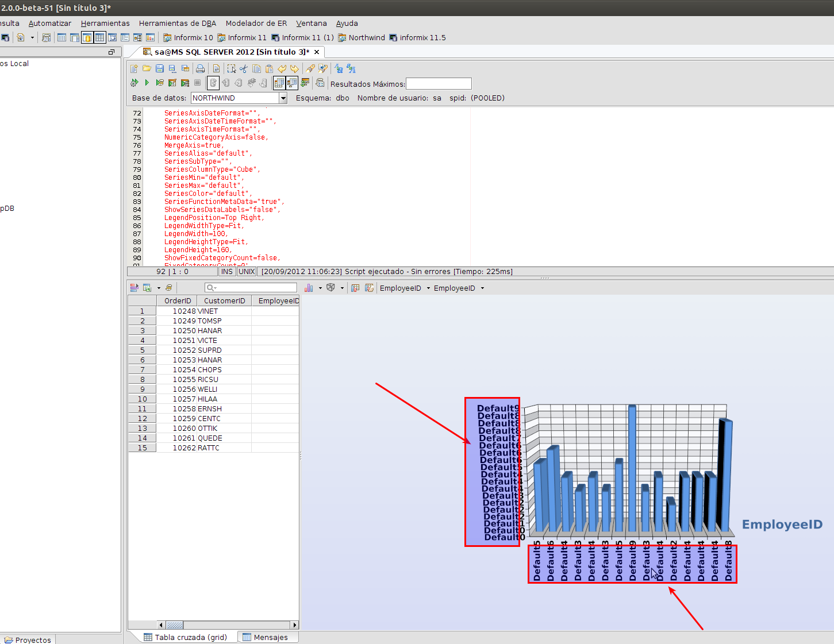The height and width of the screenshot is (644, 834).
Task: Stop execution with the gray square icon
Action: click(197, 83)
